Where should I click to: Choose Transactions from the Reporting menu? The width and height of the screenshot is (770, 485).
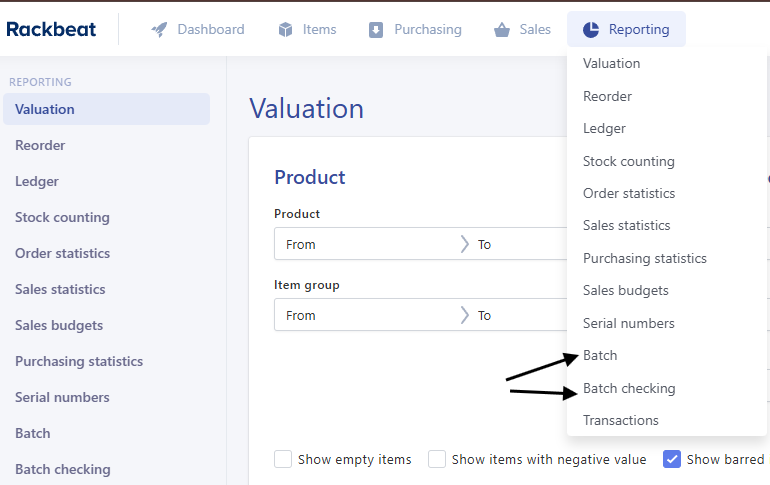pos(620,420)
